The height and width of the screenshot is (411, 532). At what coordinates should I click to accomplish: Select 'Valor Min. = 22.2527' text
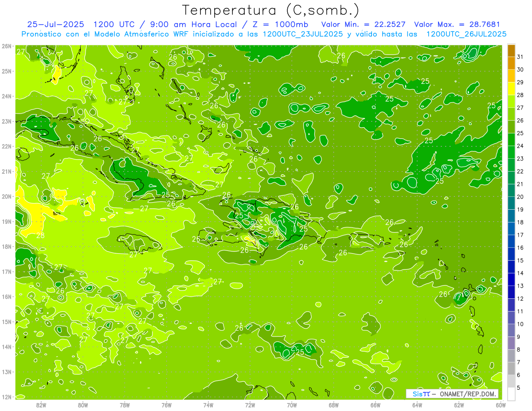click(x=364, y=24)
